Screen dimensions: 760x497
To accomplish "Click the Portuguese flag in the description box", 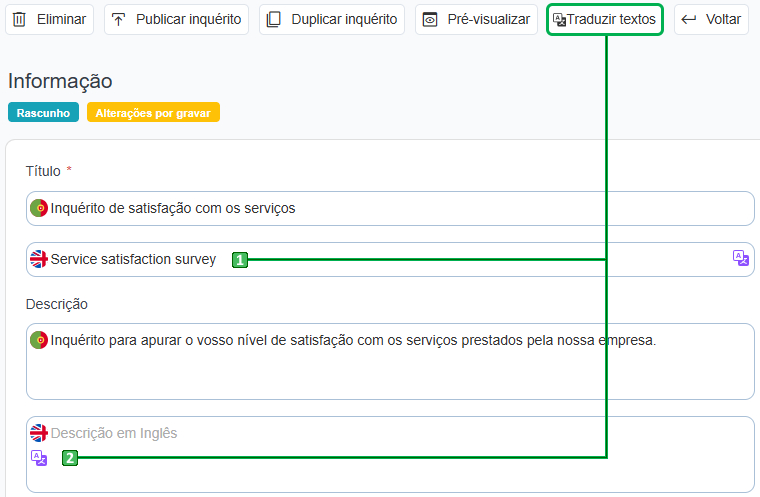I will pyautogui.click(x=39, y=340).
